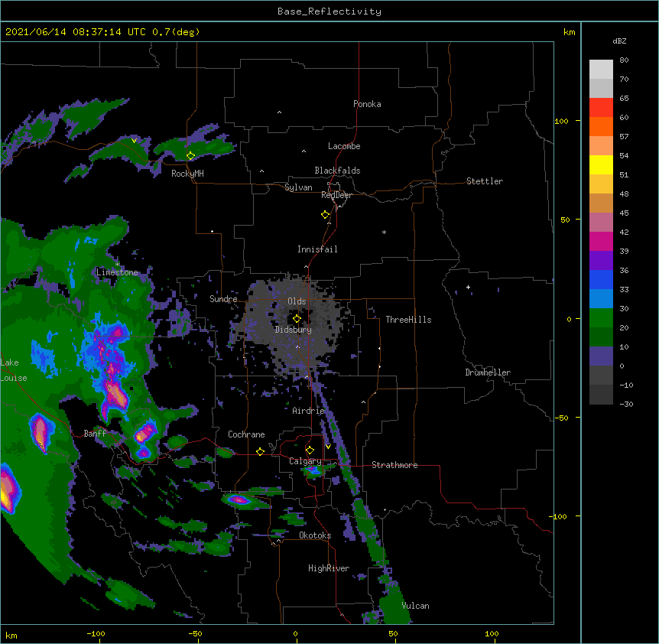Click the Airdrie city label

[x=308, y=411]
